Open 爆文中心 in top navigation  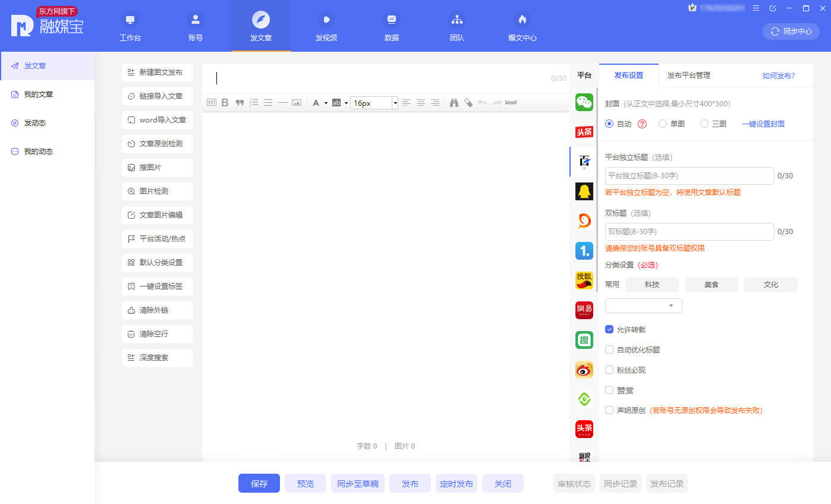[522, 26]
